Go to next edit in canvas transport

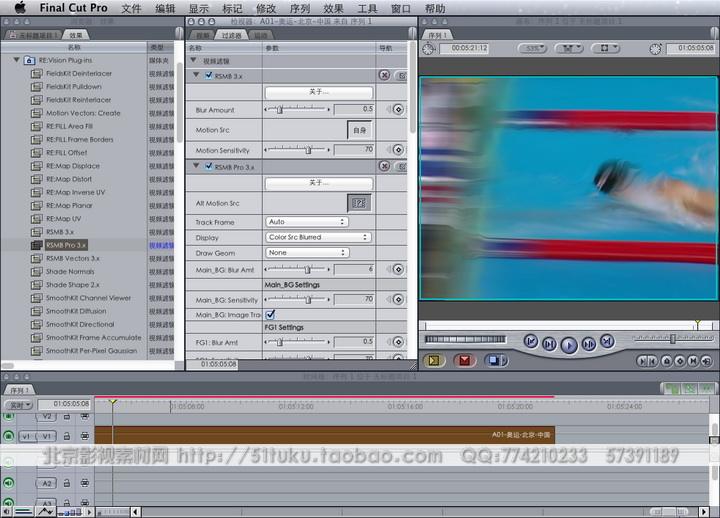607,342
